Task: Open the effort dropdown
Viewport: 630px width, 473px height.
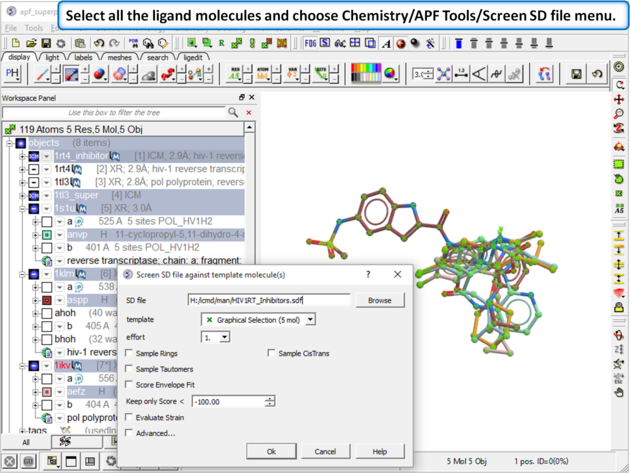Action: point(223,337)
